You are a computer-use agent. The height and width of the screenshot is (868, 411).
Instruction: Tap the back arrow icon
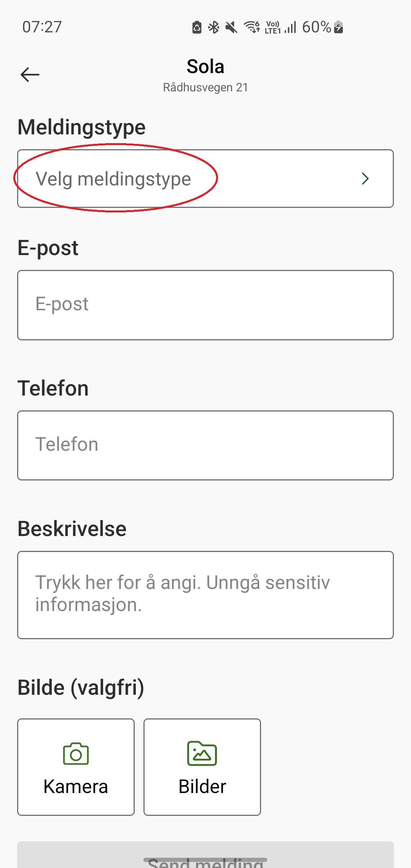tap(30, 75)
